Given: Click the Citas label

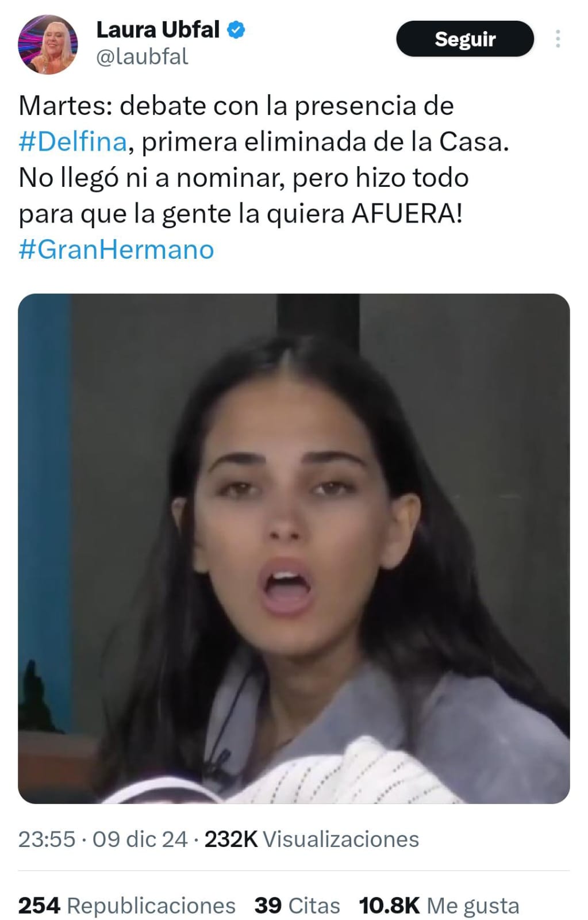Looking at the screenshot, I should pos(314,906).
